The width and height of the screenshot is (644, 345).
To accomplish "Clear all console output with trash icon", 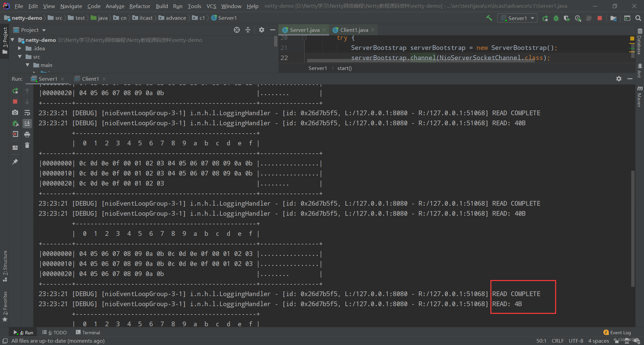I will tap(27, 145).
